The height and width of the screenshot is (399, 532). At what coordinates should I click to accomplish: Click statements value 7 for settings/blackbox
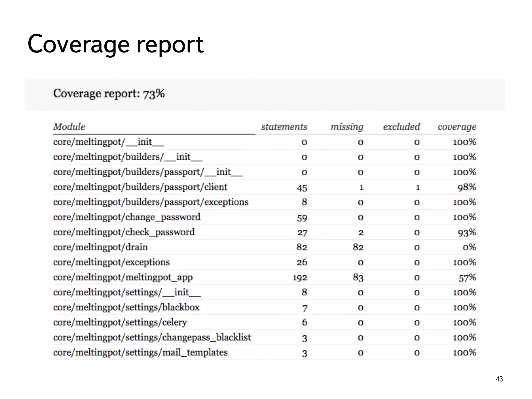pyautogui.click(x=305, y=308)
